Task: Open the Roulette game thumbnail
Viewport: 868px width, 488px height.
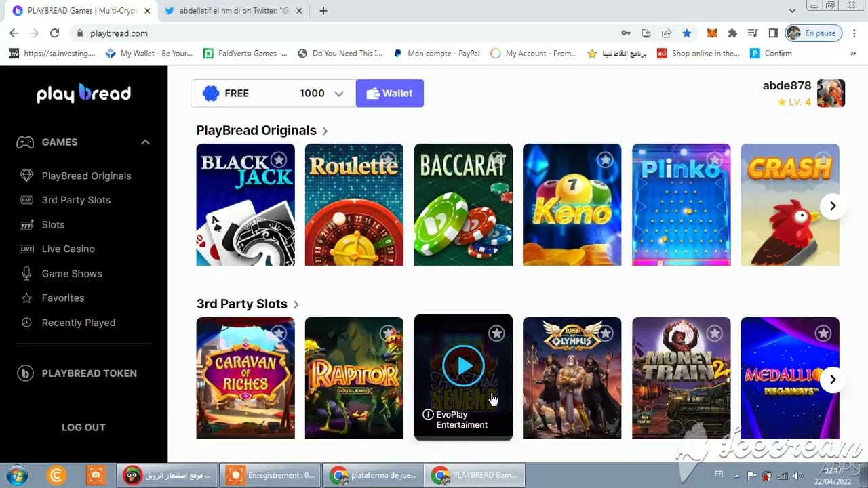Action: pyautogui.click(x=354, y=205)
